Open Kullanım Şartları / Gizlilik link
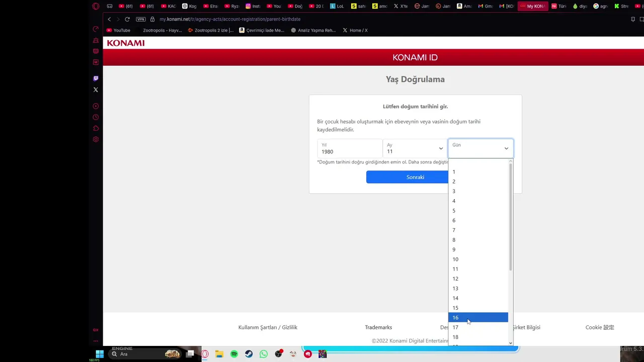 click(x=268, y=327)
